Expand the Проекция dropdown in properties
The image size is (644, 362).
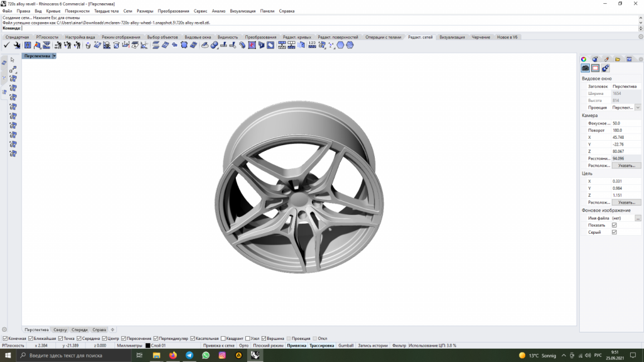[x=638, y=107]
